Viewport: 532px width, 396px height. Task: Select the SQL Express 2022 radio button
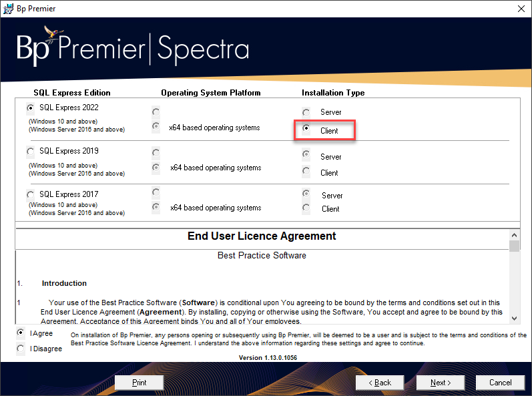pyautogui.click(x=31, y=108)
